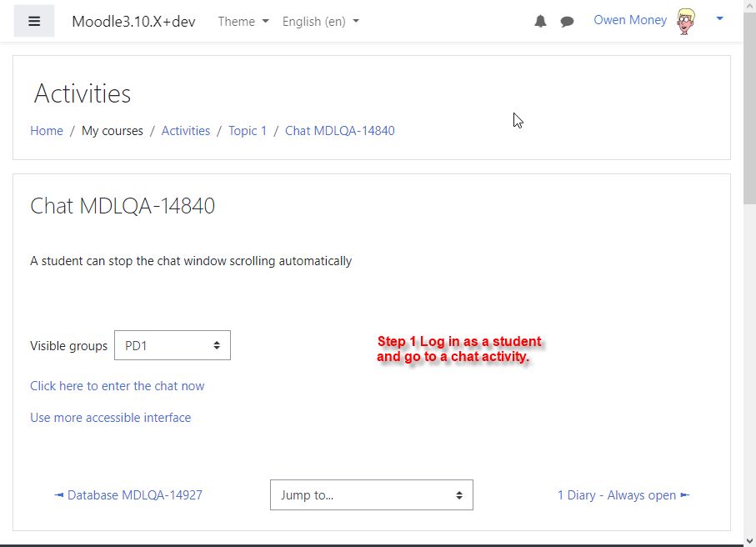Click My courses breadcrumb text
Viewport: 756px width, 547px height.
pyautogui.click(x=113, y=131)
